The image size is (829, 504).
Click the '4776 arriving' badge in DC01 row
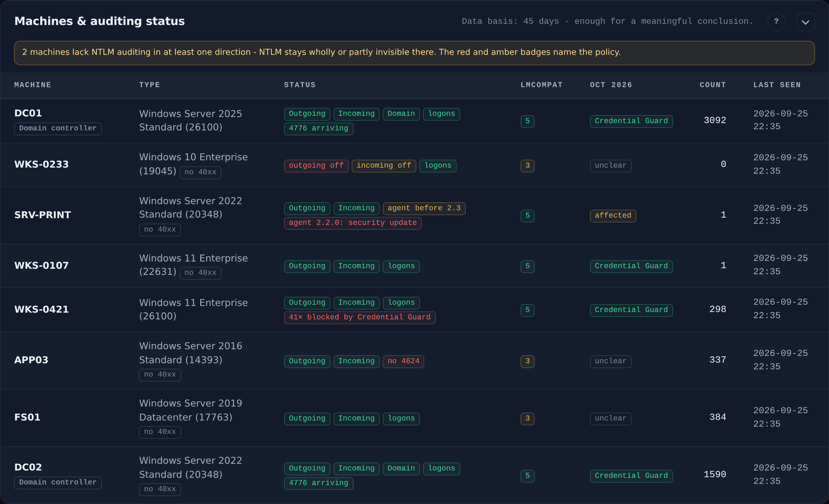coord(318,129)
